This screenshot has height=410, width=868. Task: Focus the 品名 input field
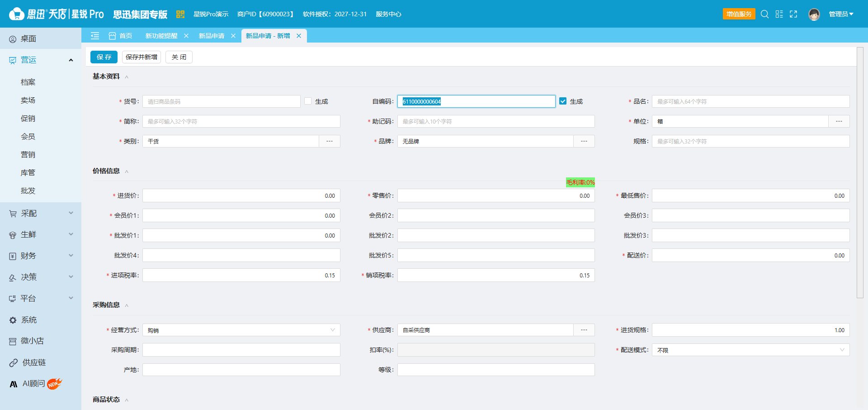[x=750, y=101]
